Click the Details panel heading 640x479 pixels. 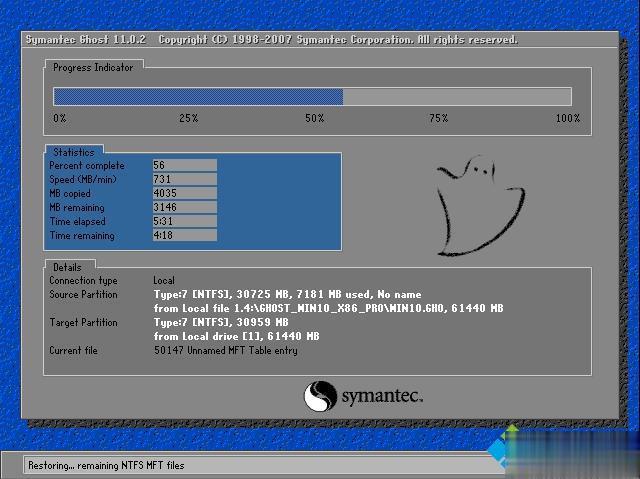click(x=67, y=267)
